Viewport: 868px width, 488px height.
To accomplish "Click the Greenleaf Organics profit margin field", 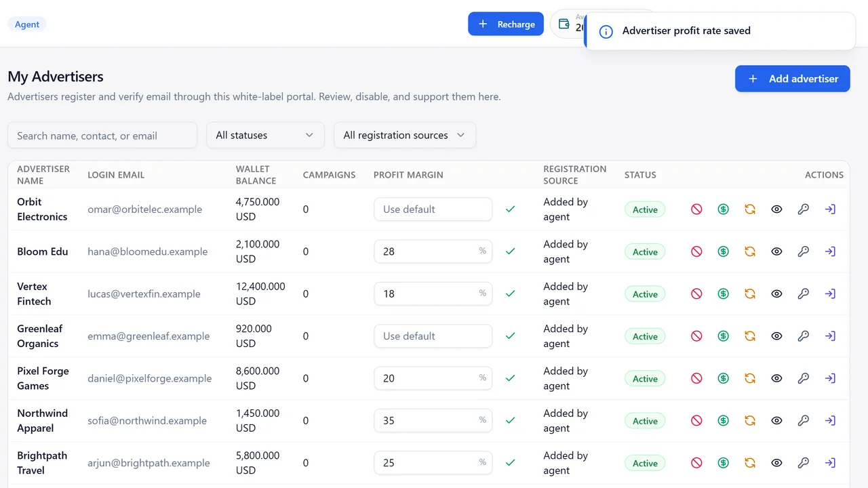I will 433,336.
